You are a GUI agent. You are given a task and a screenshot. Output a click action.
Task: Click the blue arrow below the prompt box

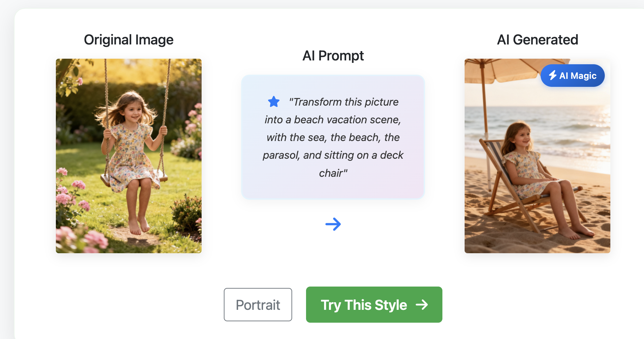pos(333,224)
